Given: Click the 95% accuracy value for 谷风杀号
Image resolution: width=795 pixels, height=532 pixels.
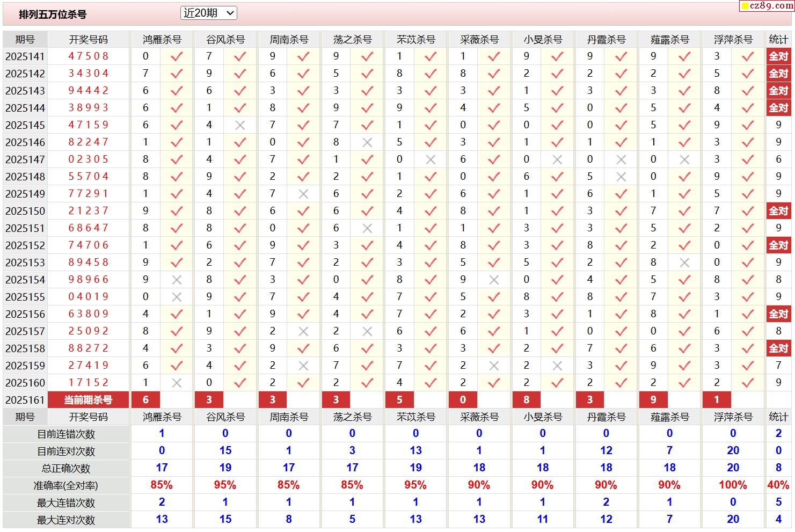Looking at the screenshot, I should point(225,485).
